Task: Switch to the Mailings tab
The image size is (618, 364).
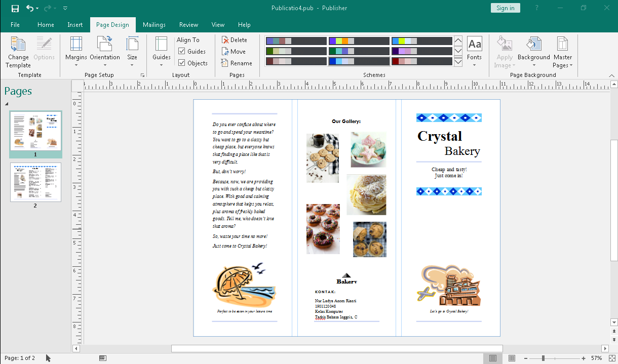Action: tap(154, 24)
